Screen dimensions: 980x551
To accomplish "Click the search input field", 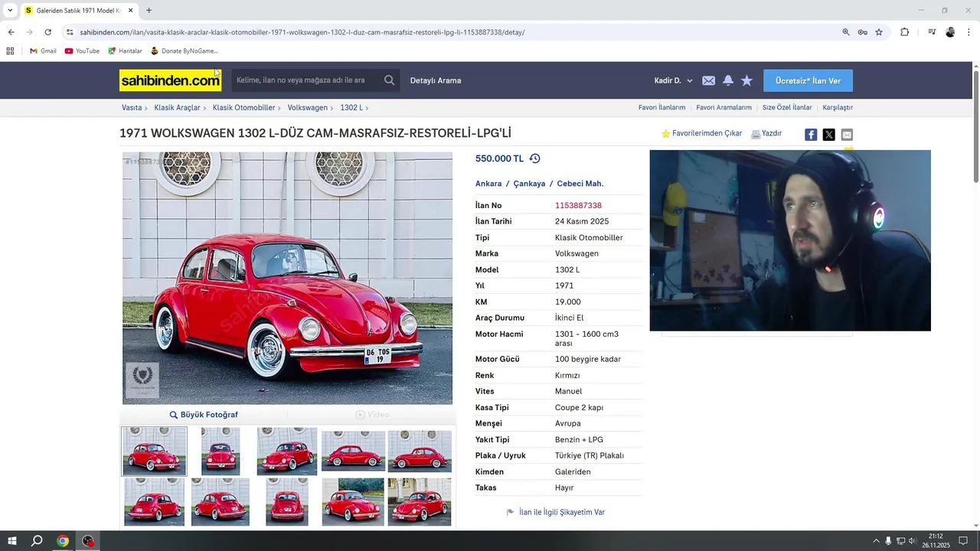I will click(307, 80).
